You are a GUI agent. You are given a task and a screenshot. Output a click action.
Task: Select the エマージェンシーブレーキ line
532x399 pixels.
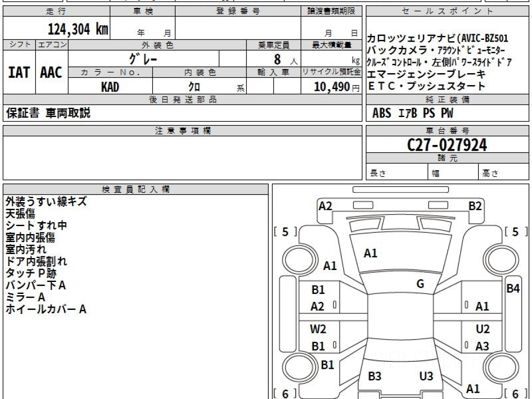[427, 74]
